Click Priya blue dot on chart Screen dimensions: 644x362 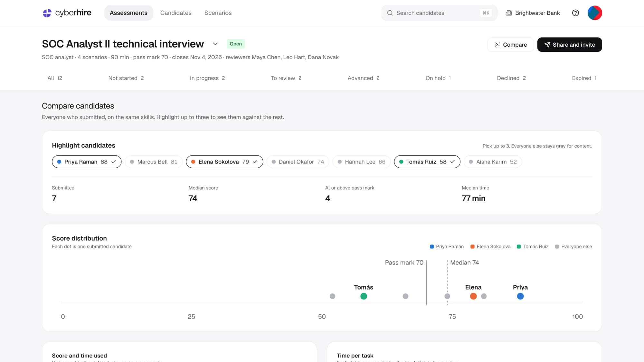tap(520, 296)
